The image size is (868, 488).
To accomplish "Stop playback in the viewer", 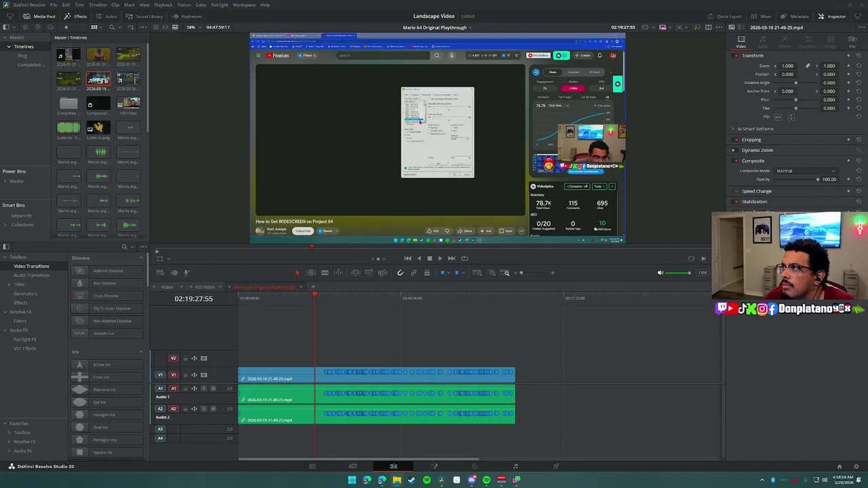I will point(429,258).
